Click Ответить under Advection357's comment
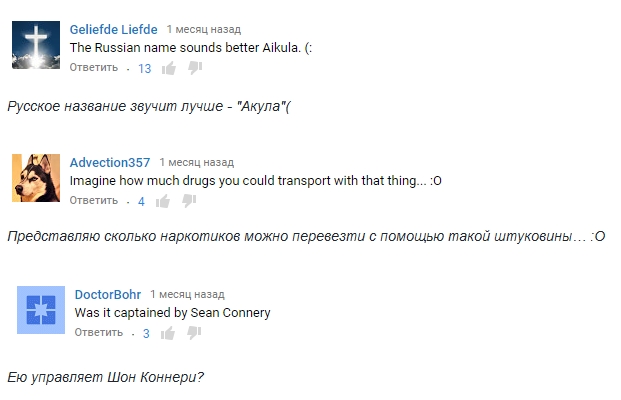Viewport: 621px width, 400px height. [x=94, y=201]
